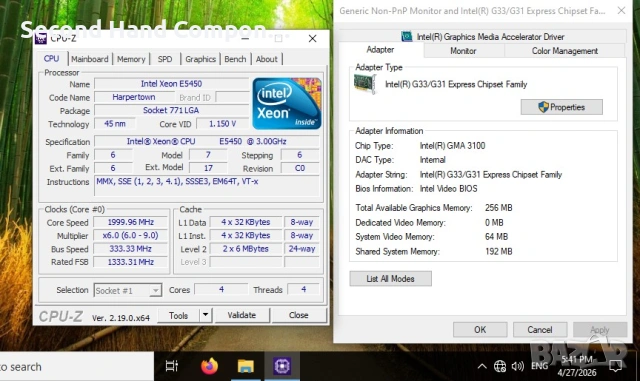This screenshot has height=381, width=640.
Task: Click CPU-Z window title icon
Action: point(41,38)
